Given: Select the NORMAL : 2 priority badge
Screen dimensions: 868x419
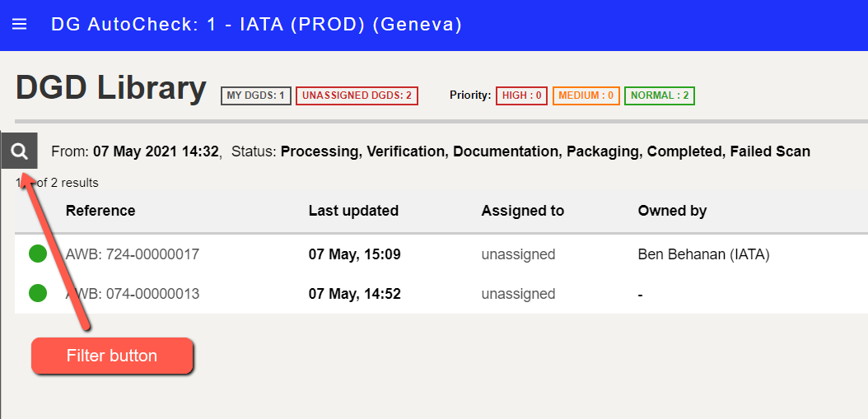Looking at the screenshot, I should click(660, 95).
